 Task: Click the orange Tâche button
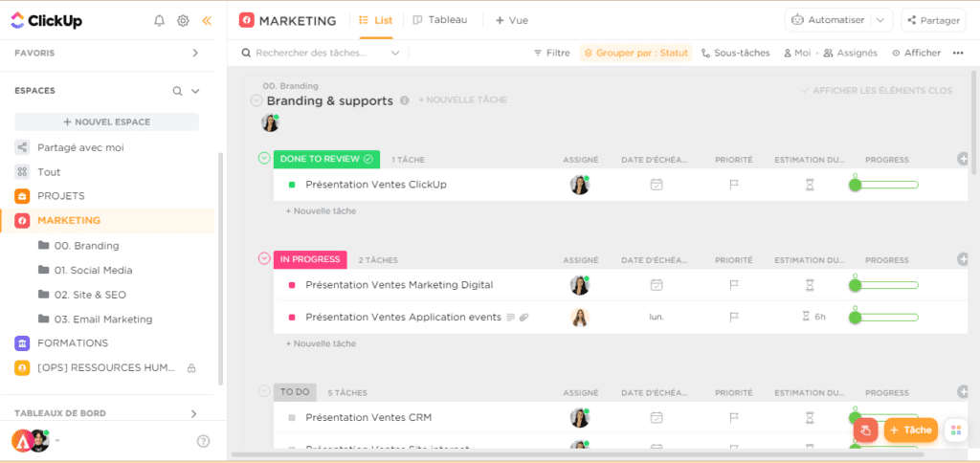[910, 430]
